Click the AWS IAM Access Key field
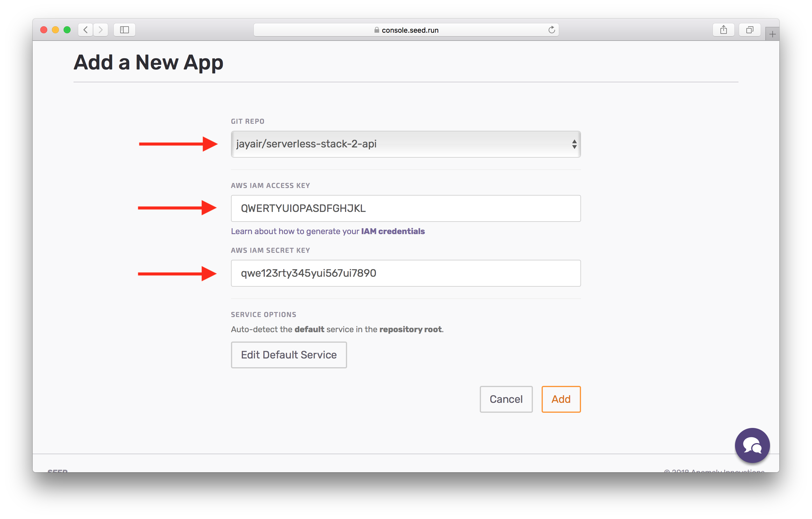 pyautogui.click(x=405, y=208)
